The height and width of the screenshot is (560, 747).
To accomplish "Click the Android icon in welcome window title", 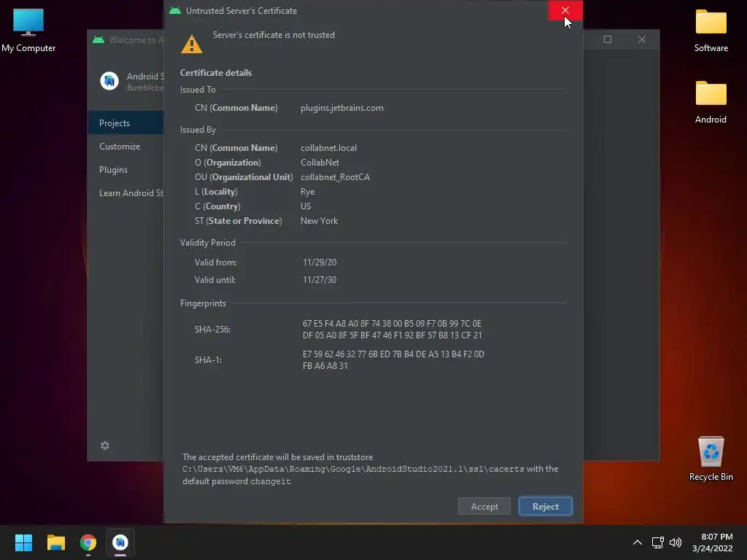I will (98, 39).
